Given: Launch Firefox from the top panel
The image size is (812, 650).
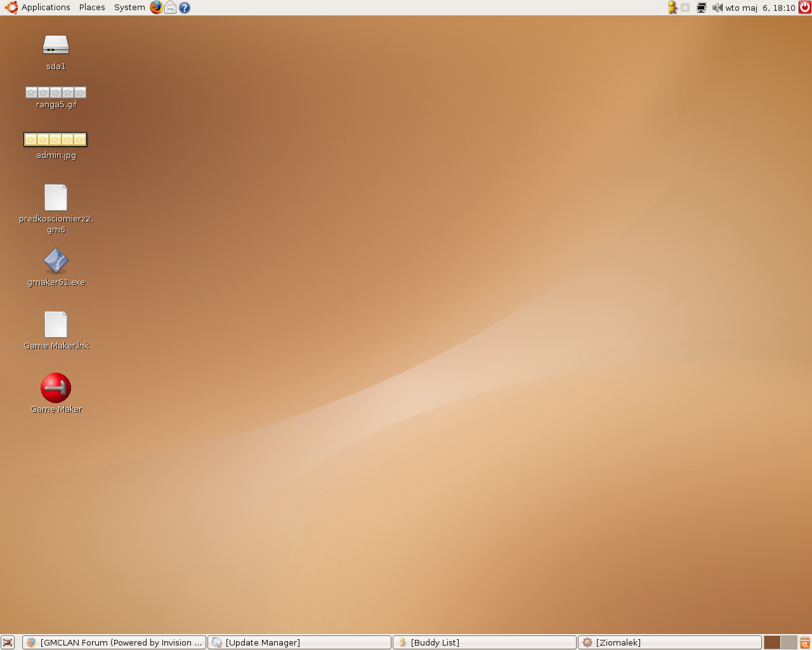Looking at the screenshot, I should (156, 8).
